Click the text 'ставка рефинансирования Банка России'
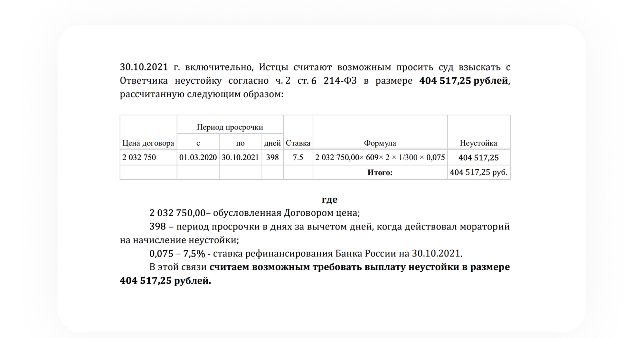Image resolution: width=644 pixels, height=338 pixels. click(x=305, y=254)
